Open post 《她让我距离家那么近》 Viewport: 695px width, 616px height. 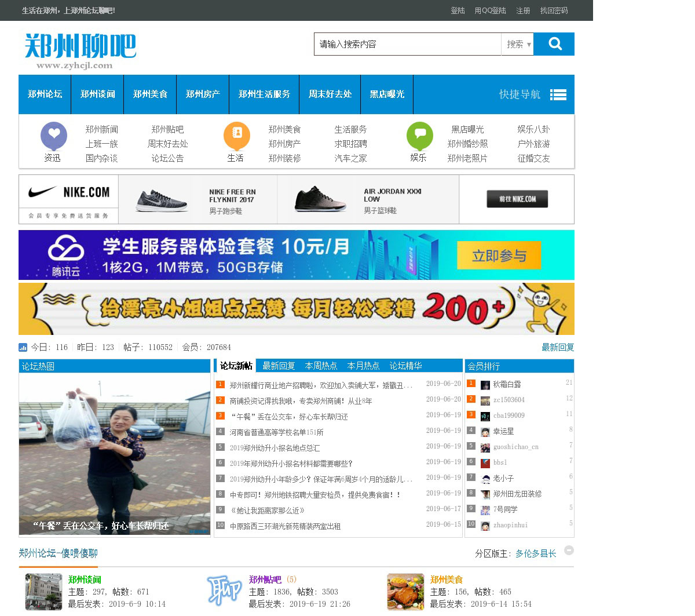point(267,511)
